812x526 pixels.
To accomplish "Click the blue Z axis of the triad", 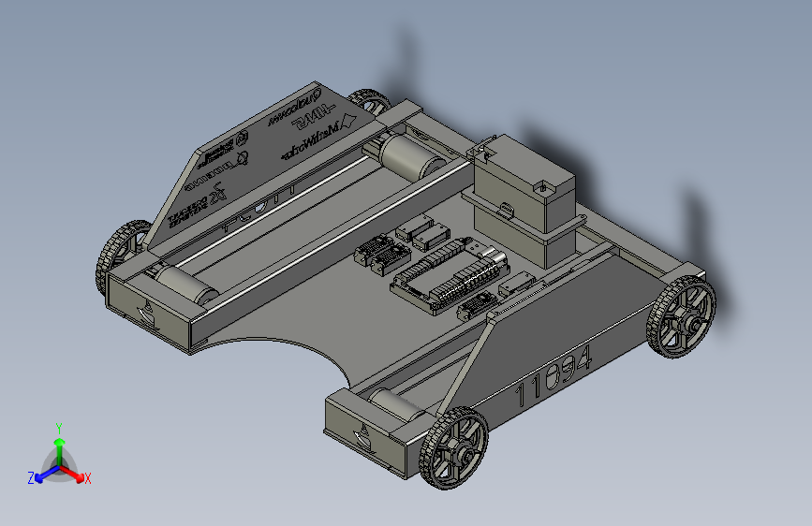I will (44, 475).
